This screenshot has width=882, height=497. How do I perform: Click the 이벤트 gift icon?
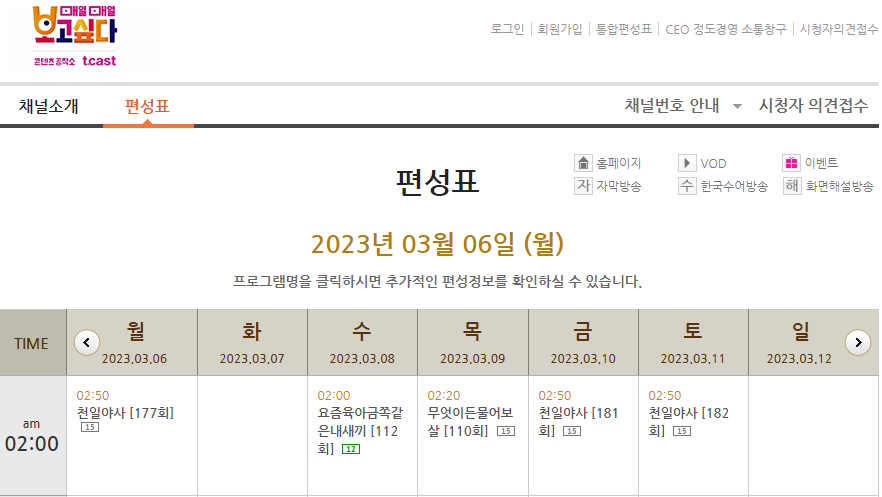791,163
